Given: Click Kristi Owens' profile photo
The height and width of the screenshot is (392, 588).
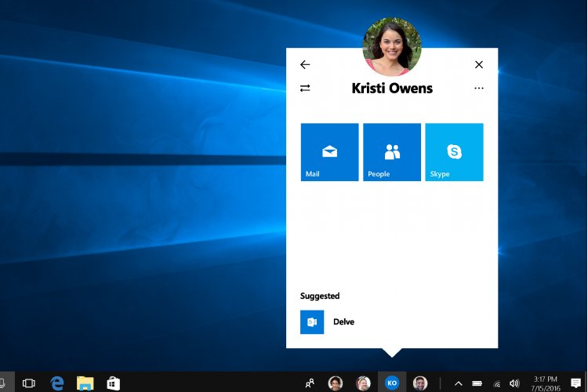Looking at the screenshot, I should point(392,46).
